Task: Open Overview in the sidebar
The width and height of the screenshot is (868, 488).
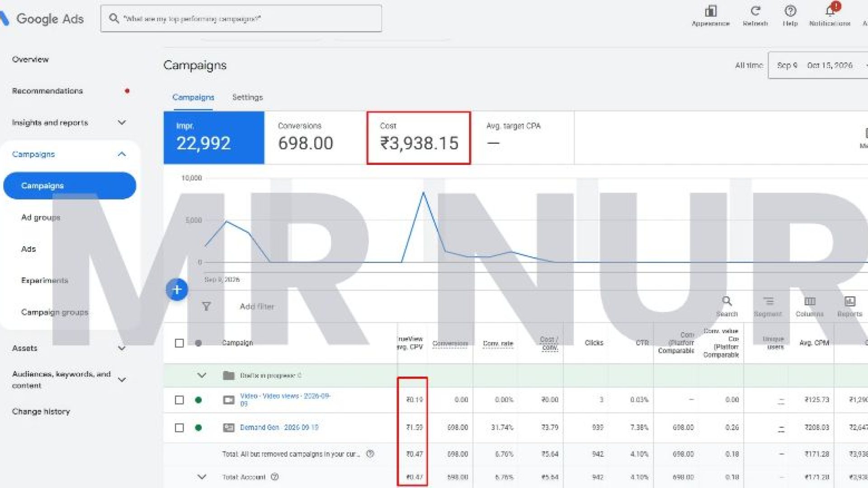Action: point(30,59)
